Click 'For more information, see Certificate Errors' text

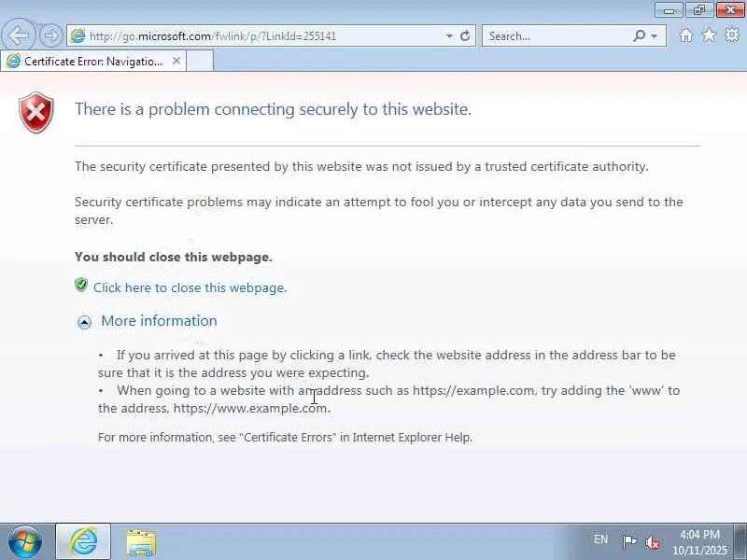pyautogui.click(x=285, y=437)
